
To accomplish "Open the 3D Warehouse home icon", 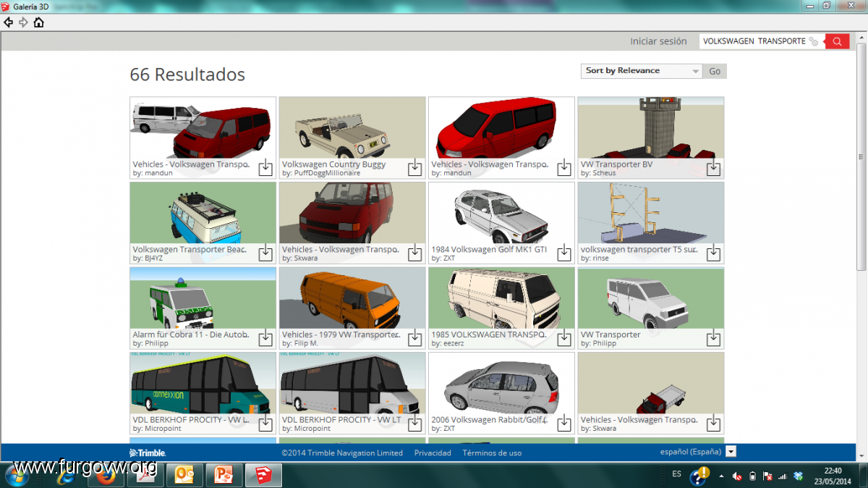I will 39,22.
